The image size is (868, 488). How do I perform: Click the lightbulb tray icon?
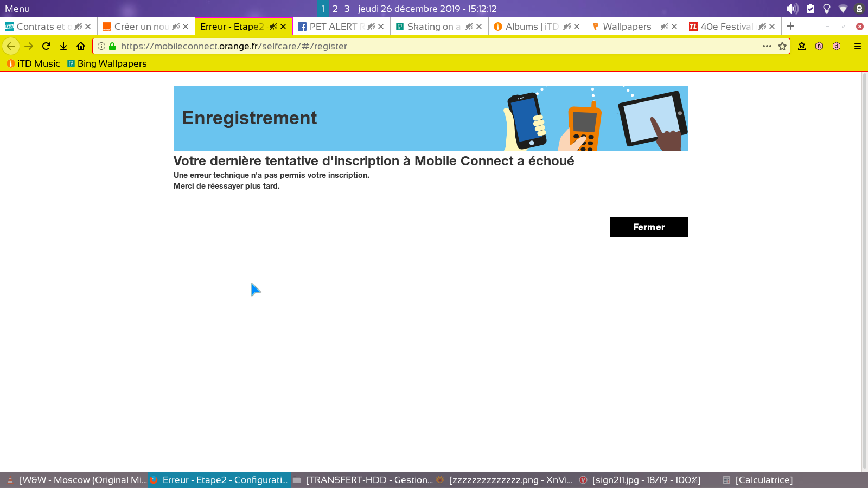[827, 9]
